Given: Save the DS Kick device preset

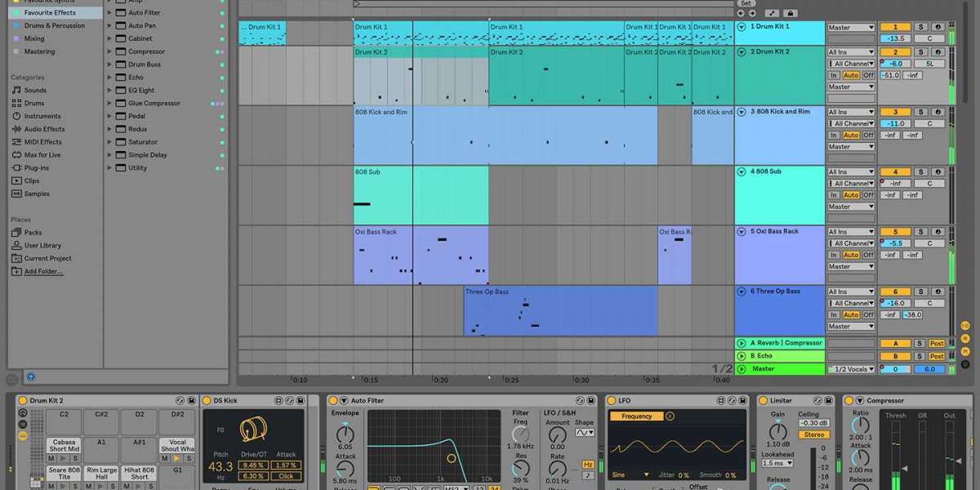Looking at the screenshot, I should point(300,400).
